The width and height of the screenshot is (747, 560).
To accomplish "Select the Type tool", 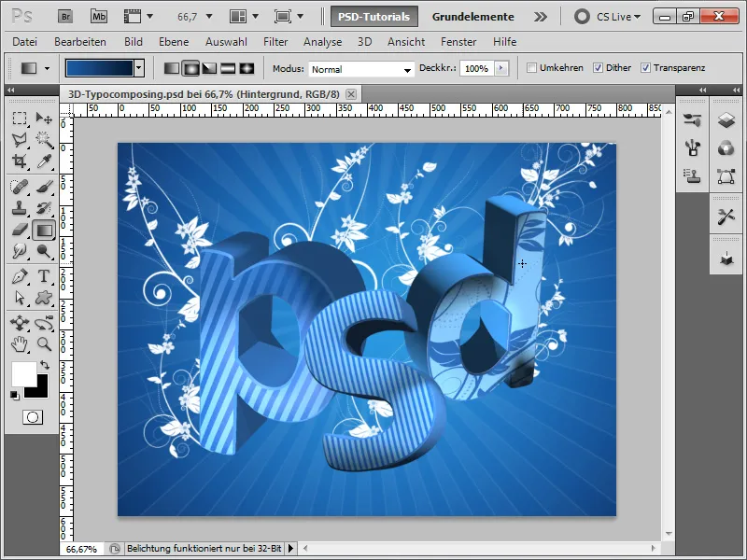I will pyautogui.click(x=44, y=276).
